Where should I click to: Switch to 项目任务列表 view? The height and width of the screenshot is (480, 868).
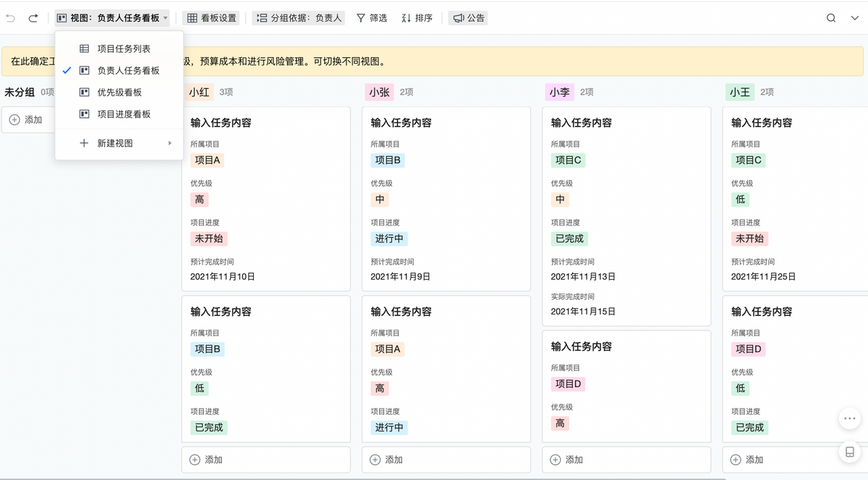pyautogui.click(x=124, y=49)
